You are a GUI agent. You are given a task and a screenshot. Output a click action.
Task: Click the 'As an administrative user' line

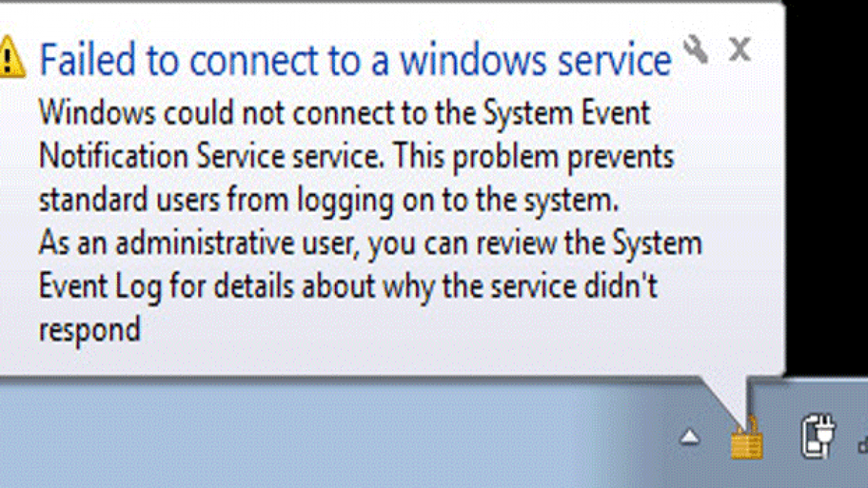point(370,244)
